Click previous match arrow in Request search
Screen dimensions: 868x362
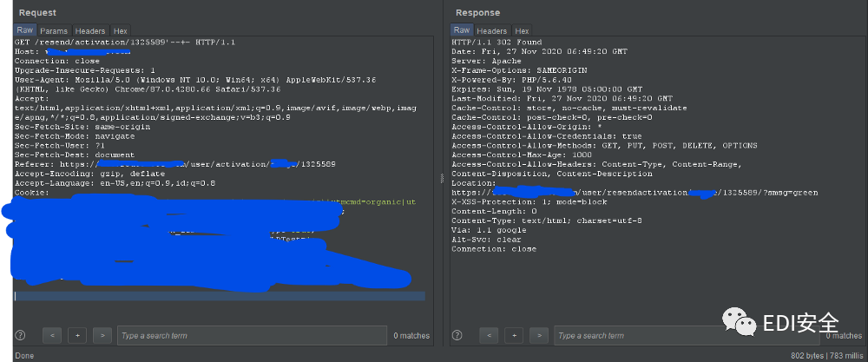click(52, 335)
